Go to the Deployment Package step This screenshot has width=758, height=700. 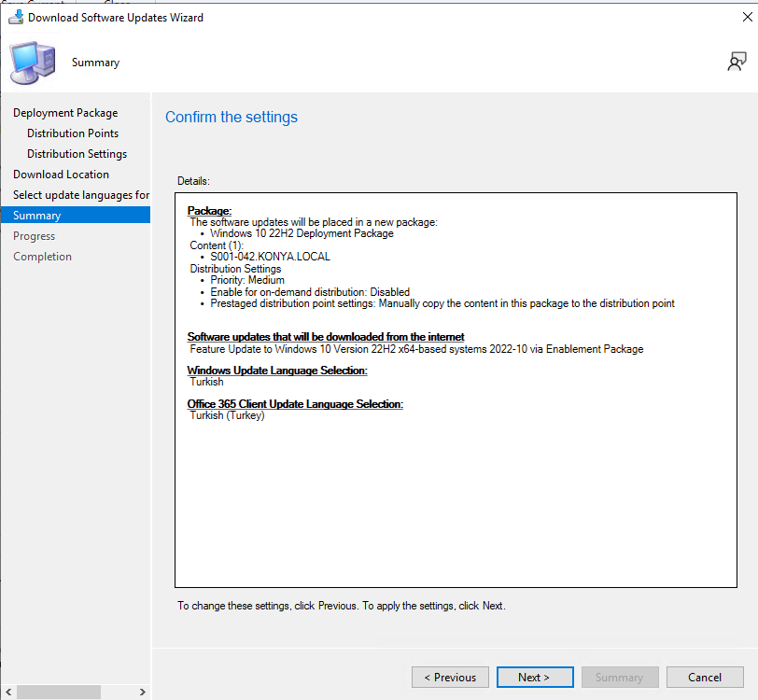tap(65, 113)
